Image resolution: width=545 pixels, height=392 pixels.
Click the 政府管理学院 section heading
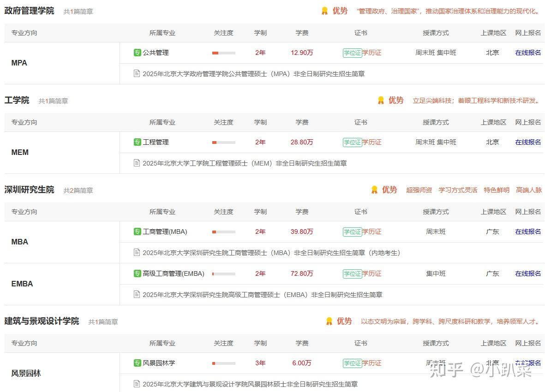pyautogui.click(x=29, y=11)
